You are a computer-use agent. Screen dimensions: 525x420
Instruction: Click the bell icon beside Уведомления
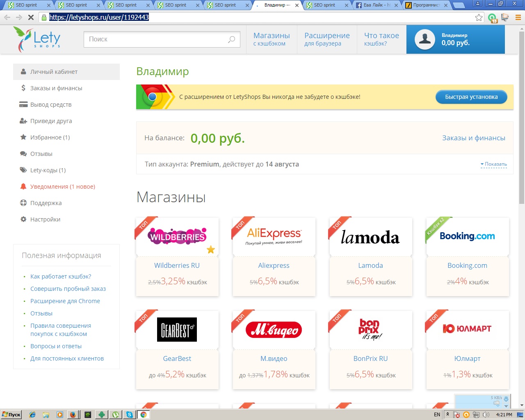click(23, 186)
